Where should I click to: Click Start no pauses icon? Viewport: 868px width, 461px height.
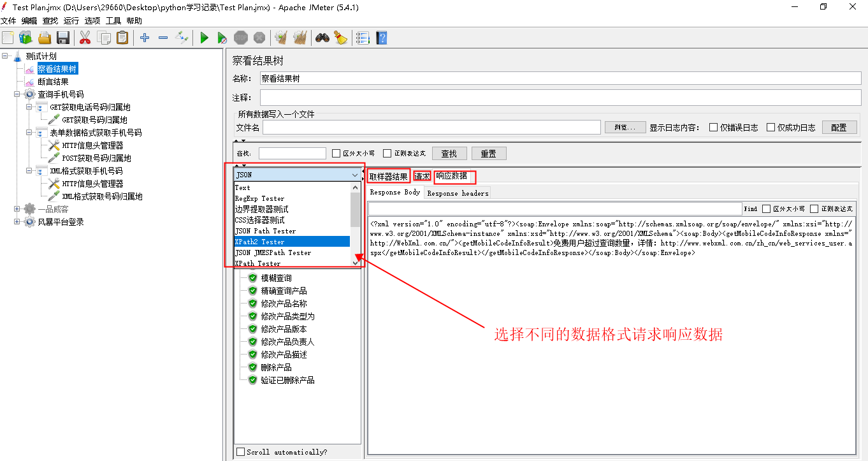click(222, 38)
